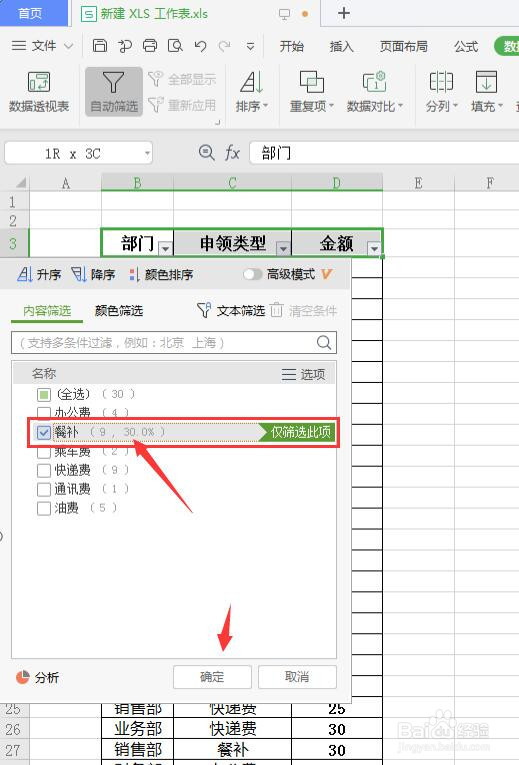519x765 pixels.
Task: Click the formula bar showing 部门
Action: click(x=384, y=153)
